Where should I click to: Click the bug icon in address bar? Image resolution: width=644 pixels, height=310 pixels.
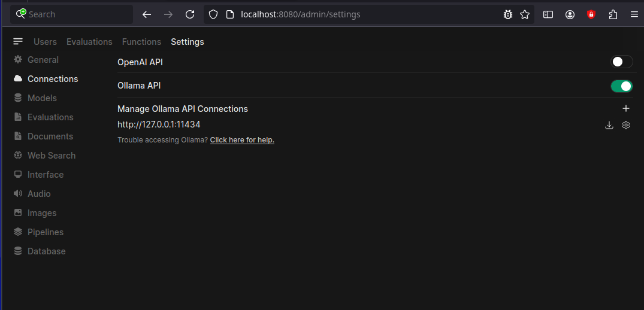(x=508, y=14)
